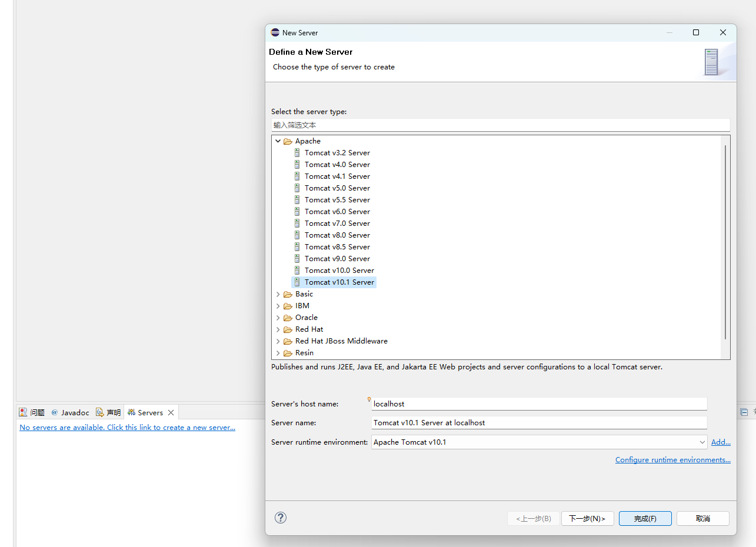Collapse the Apache server category
Viewport: 756px width, 547px height.
click(x=278, y=141)
